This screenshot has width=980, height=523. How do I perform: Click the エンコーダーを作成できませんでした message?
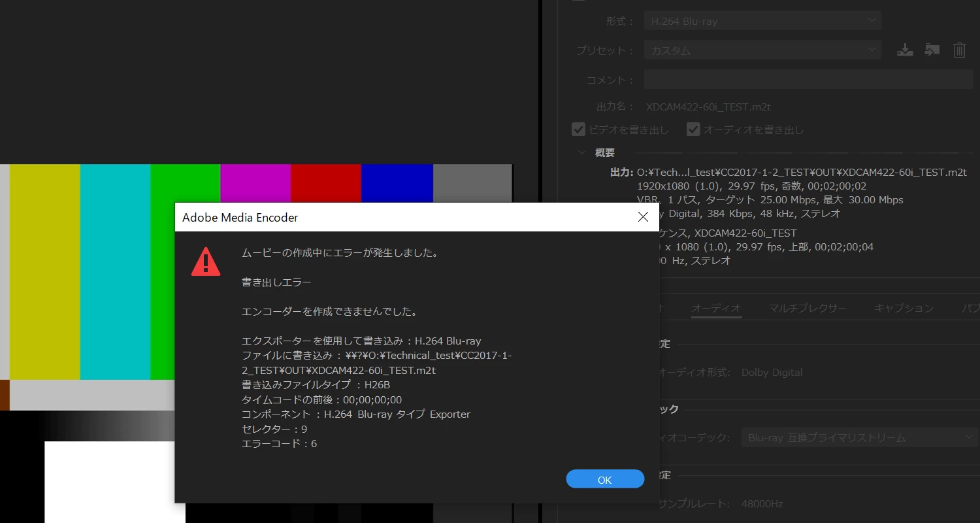coord(329,311)
